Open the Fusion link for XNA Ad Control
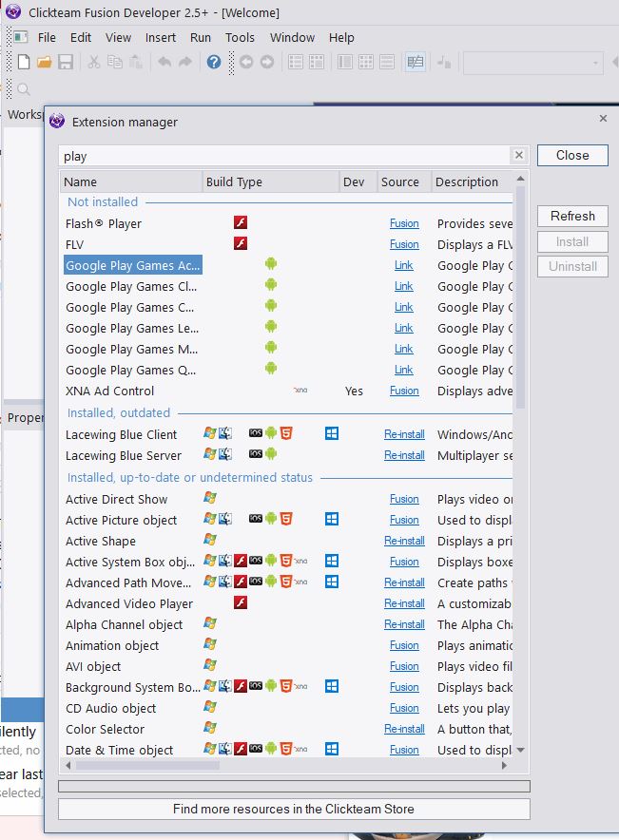This screenshot has width=619, height=840. (404, 391)
